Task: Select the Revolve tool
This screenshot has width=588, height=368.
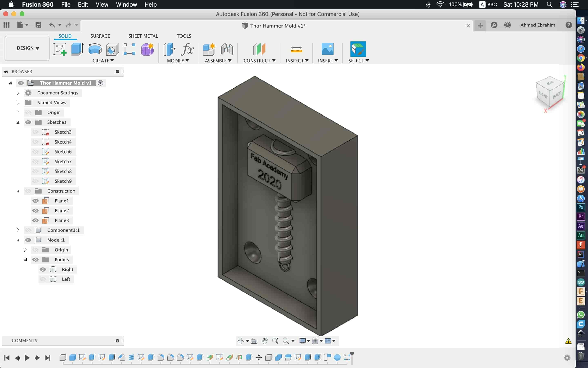Action: click(x=95, y=49)
